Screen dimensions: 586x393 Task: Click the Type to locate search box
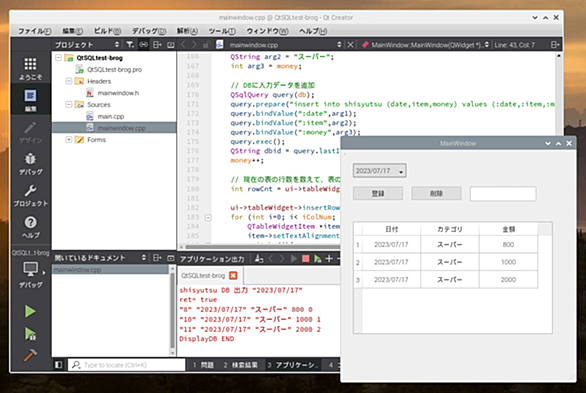click(x=127, y=365)
